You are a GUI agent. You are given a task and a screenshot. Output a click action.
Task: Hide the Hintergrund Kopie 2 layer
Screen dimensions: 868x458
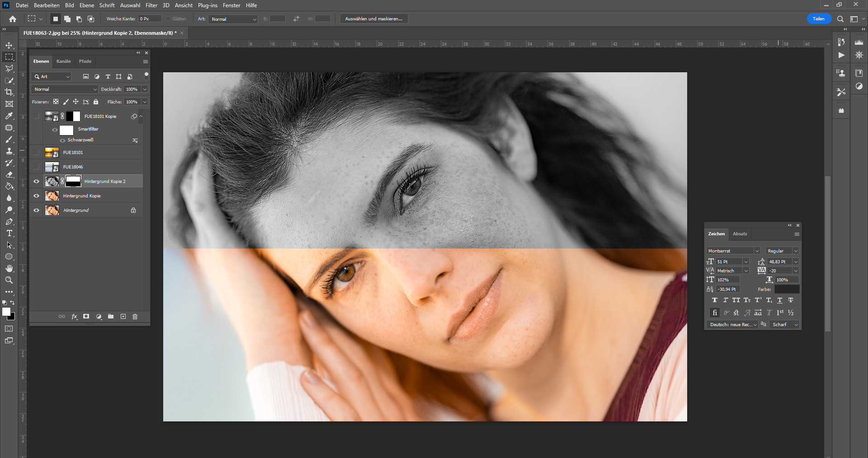pos(37,182)
